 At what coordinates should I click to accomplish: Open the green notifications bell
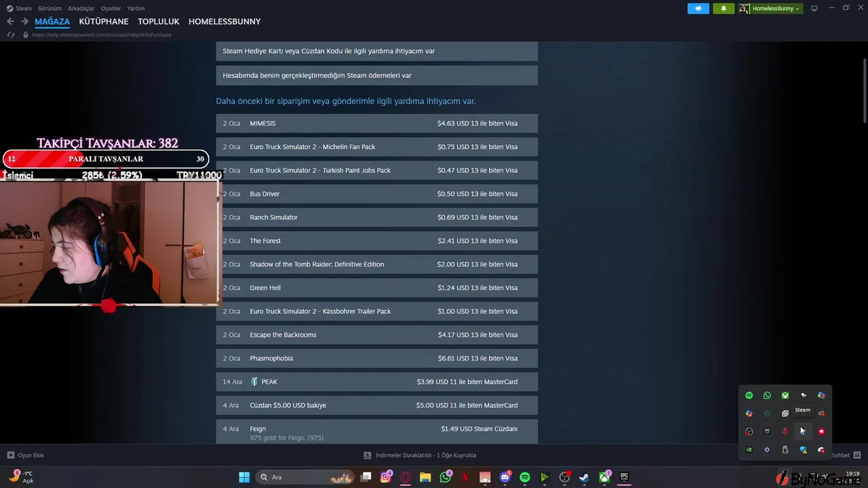724,8
